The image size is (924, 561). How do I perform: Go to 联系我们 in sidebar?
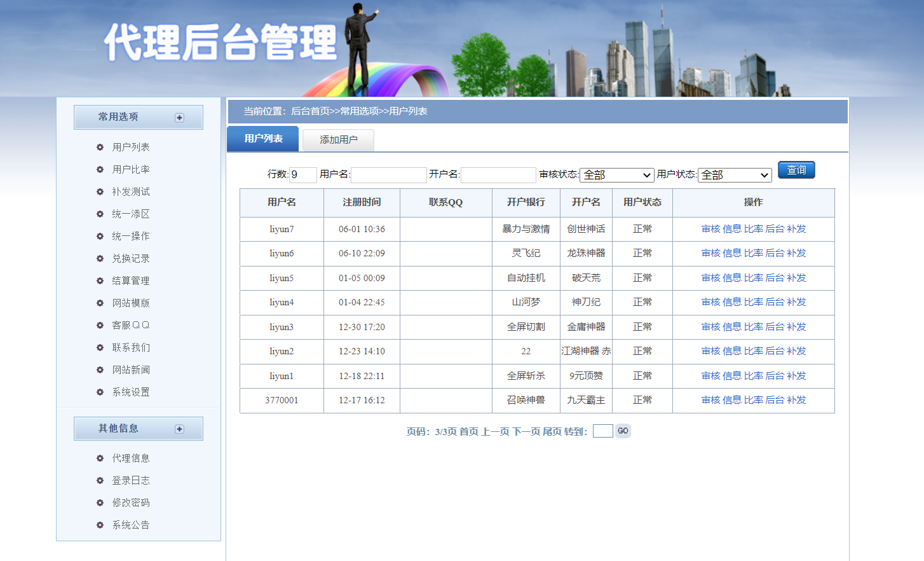[131, 347]
